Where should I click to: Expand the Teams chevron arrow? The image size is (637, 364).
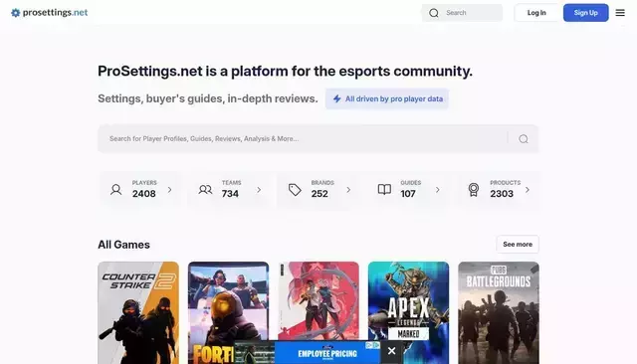(x=259, y=190)
